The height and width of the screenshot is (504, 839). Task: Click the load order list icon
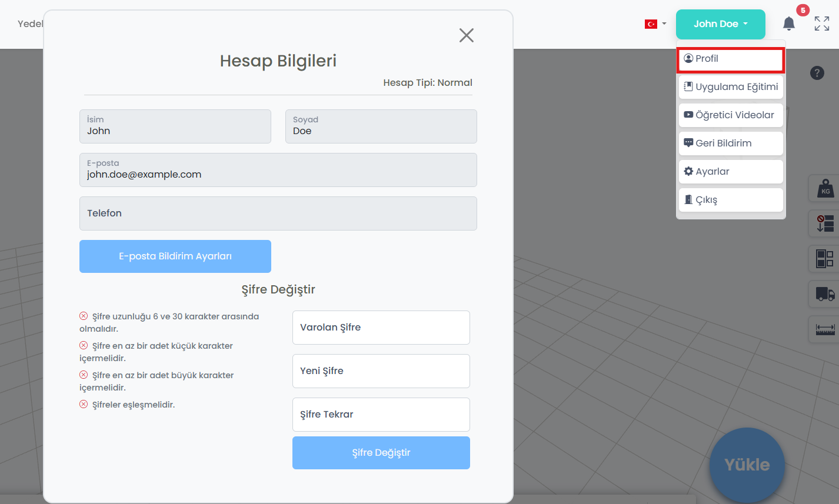(825, 223)
